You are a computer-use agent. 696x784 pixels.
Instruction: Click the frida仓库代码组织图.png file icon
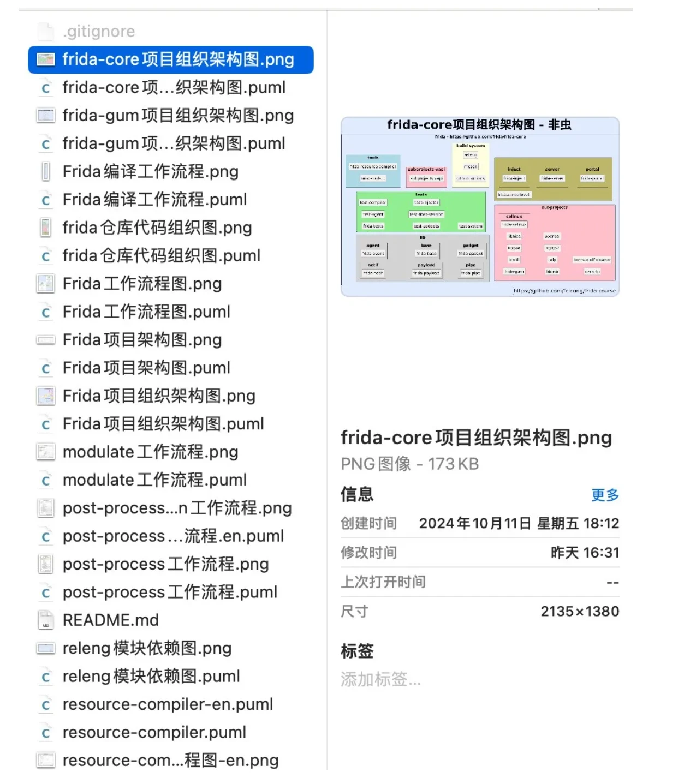coord(46,228)
